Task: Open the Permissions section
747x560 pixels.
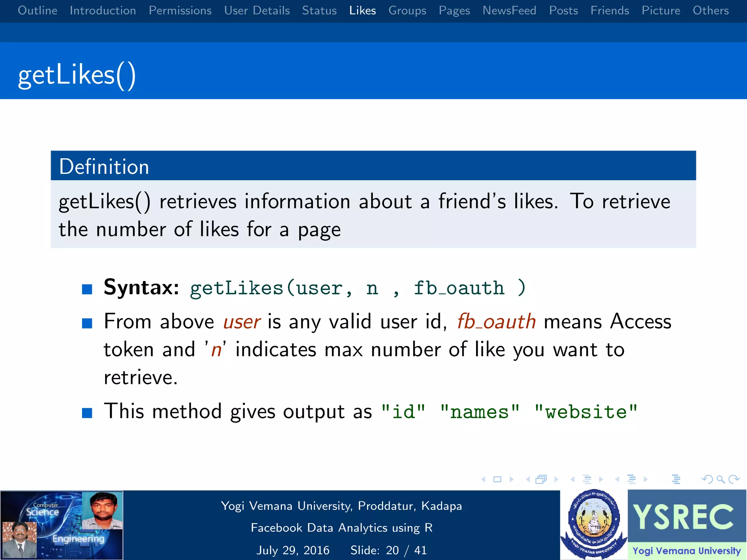Action: click(180, 11)
